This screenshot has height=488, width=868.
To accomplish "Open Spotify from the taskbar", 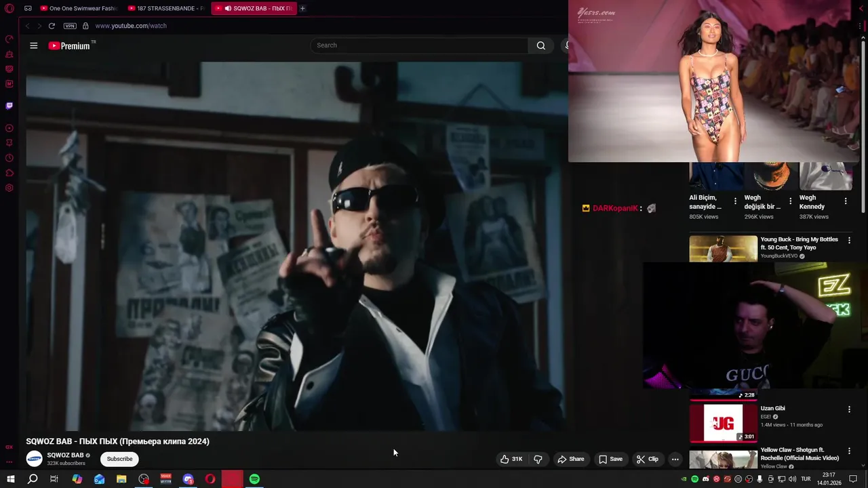I will (254, 479).
